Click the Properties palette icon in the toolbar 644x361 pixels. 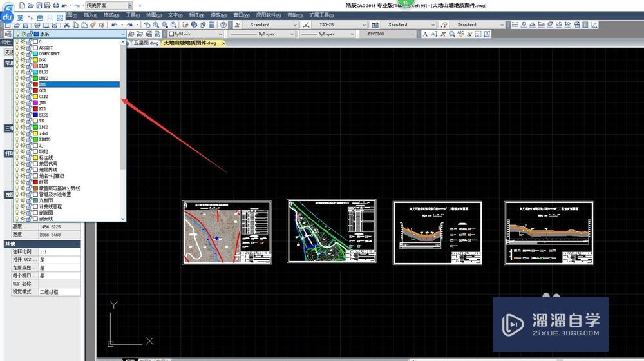185,25
